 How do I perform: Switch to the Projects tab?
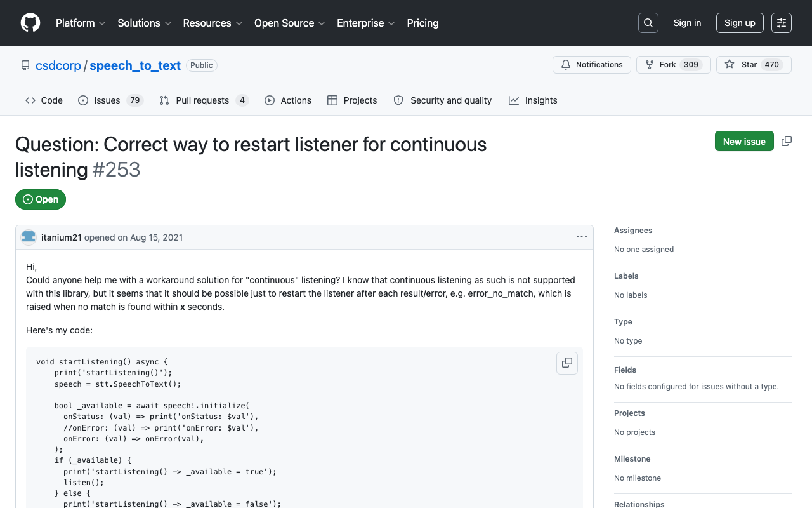pos(352,100)
